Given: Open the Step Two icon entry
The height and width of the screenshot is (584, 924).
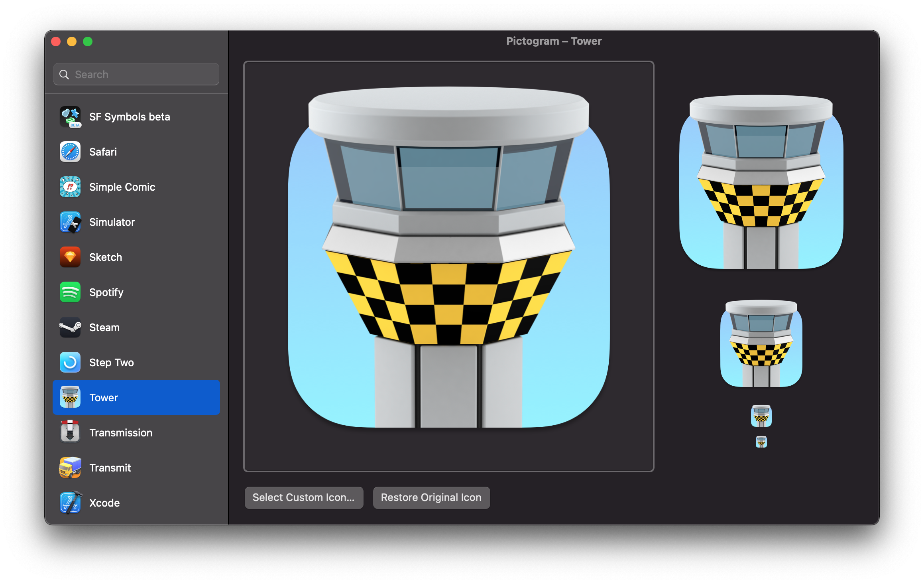Looking at the screenshot, I should pyautogui.click(x=70, y=363).
